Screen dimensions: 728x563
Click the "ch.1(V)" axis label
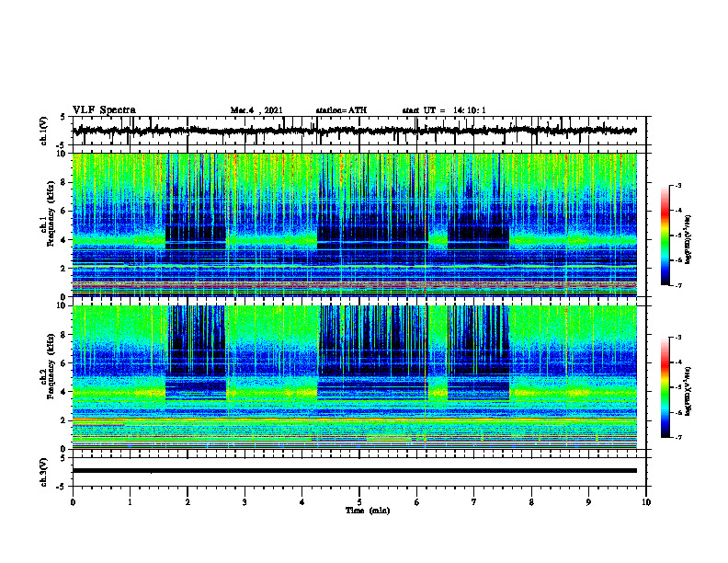pos(44,131)
